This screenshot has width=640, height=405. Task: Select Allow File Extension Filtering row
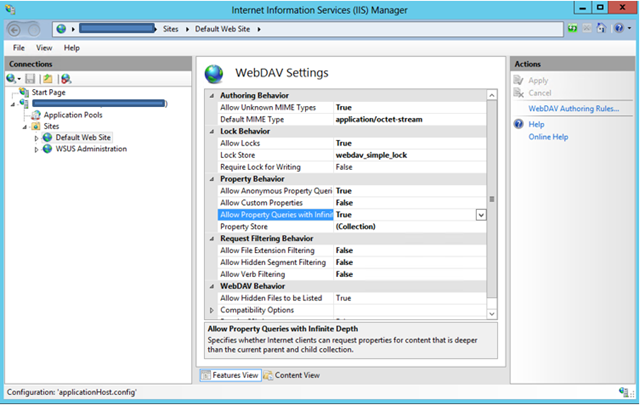352,250
